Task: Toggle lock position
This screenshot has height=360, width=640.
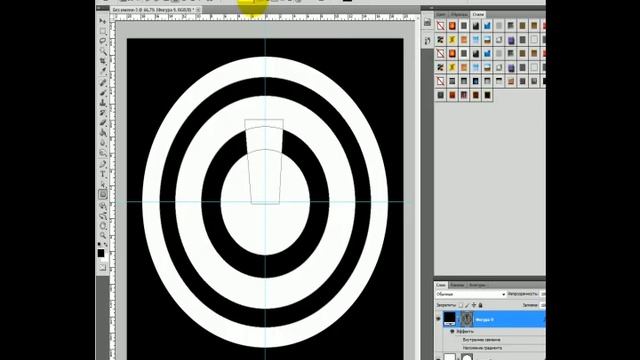Action: [474, 305]
